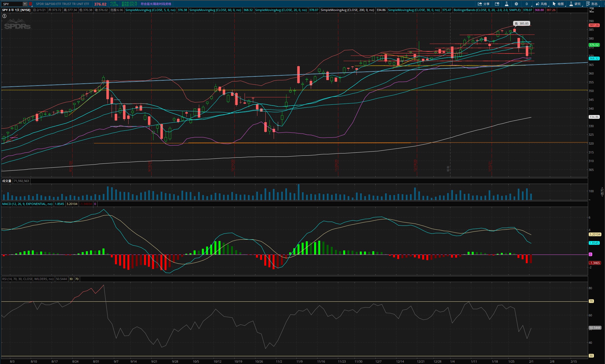Viewport: 605px width, 364px height.
Task: Click the flask Edit Studies icon
Action: coord(506,4)
